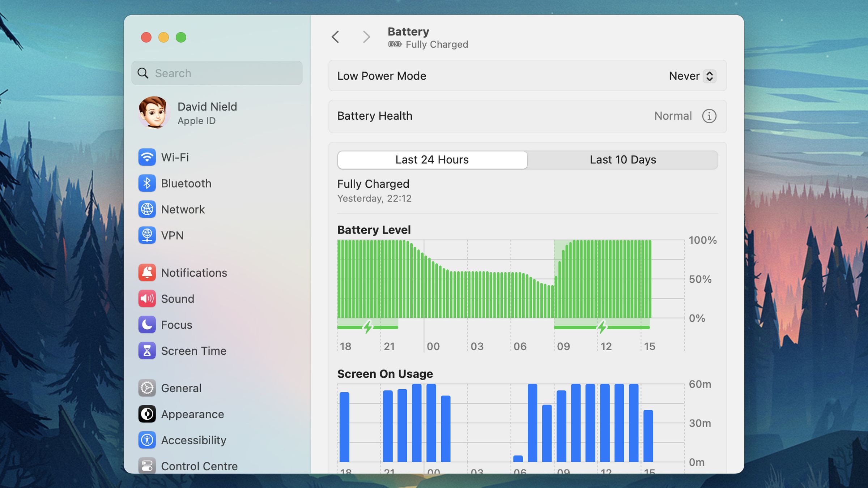This screenshot has width=868, height=488.
Task: Click the Search field in the sidebar
Action: (x=216, y=73)
